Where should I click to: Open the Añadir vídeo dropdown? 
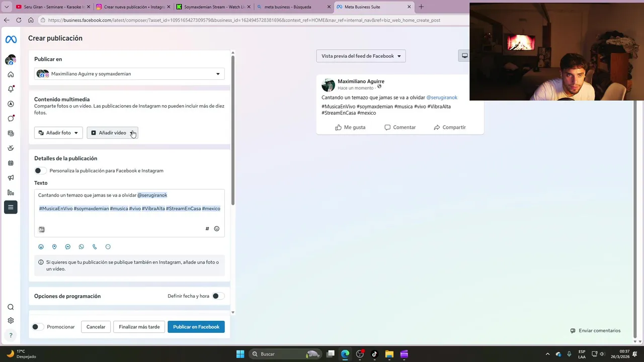point(112,133)
